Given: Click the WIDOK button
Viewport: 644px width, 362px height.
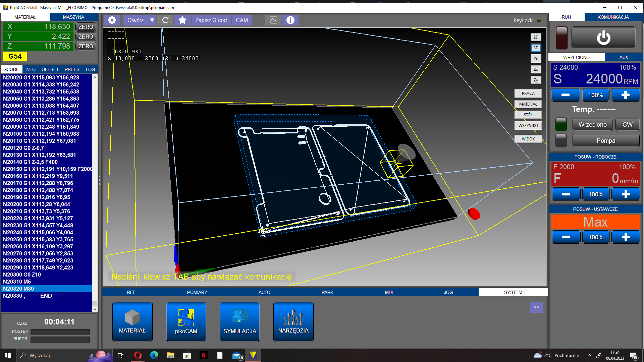Looking at the screenshot, I should click(528, 139).
